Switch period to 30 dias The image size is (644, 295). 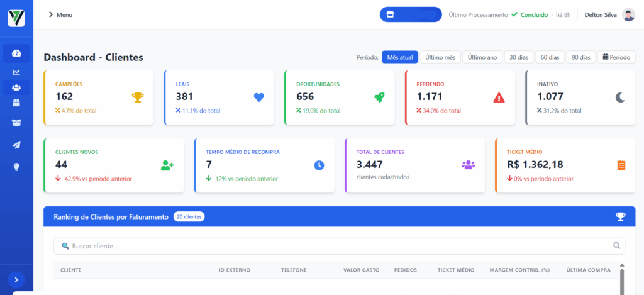click(x=518, y=57)
